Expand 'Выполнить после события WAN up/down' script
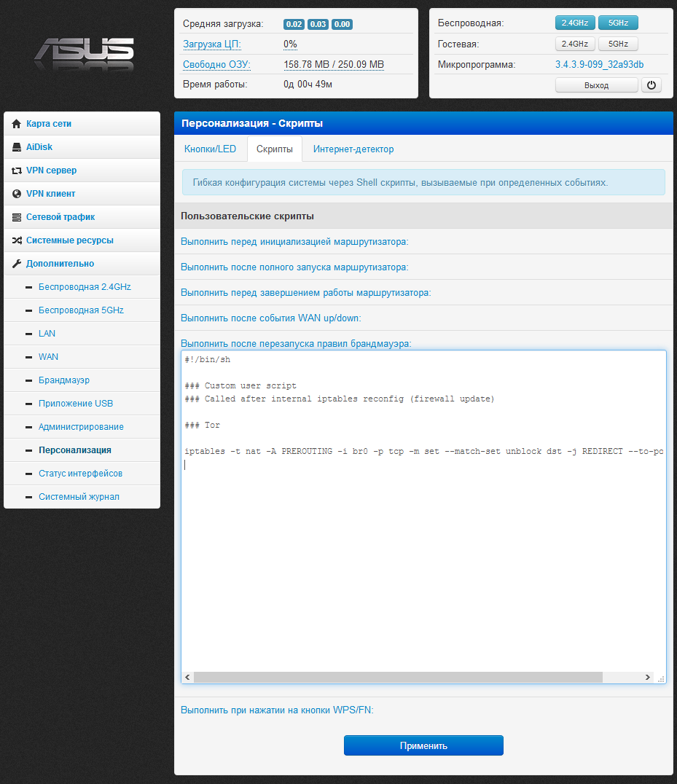The width and height of the screenshot is (677, 784). click(x=271, y=318)
